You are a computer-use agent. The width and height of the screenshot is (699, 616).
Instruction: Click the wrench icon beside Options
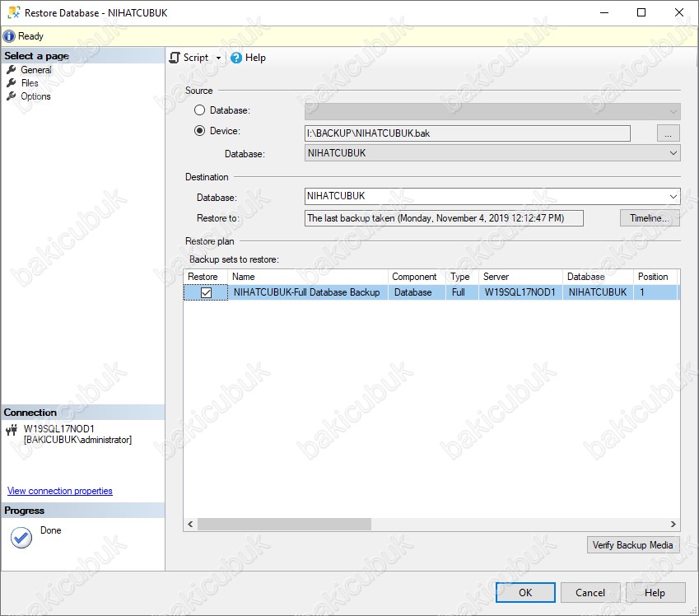pos(12,96)
